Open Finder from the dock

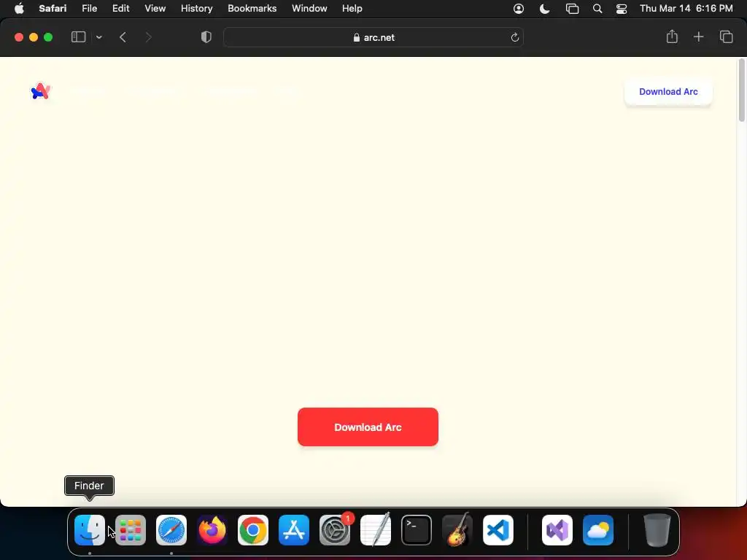pos(90,530)
